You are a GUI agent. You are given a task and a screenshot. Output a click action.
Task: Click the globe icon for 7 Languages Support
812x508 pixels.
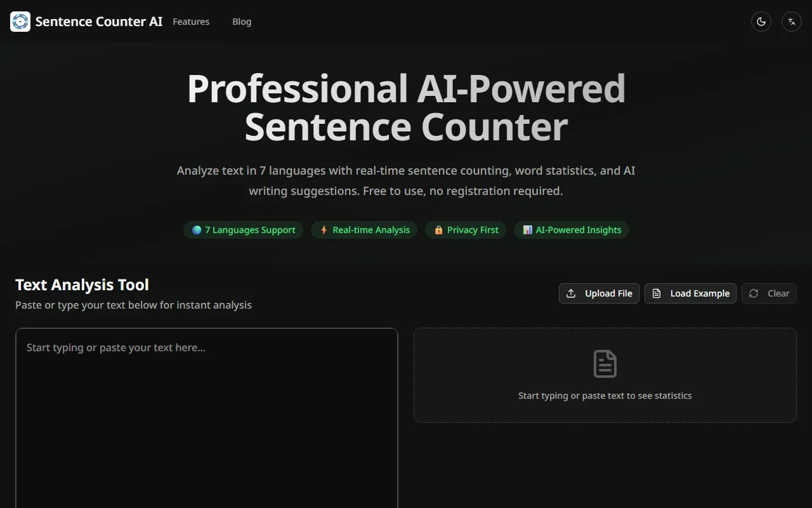pos(197,230)
